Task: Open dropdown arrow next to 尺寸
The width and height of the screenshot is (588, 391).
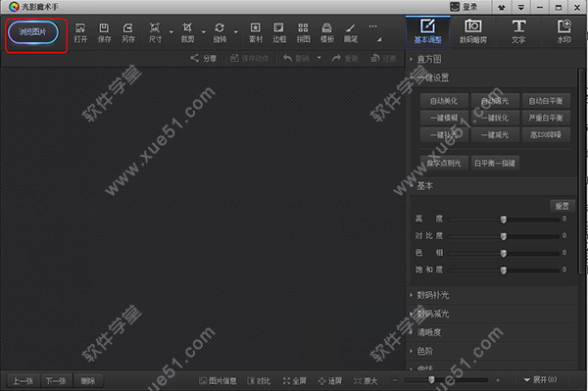Action: click(171, 32)
